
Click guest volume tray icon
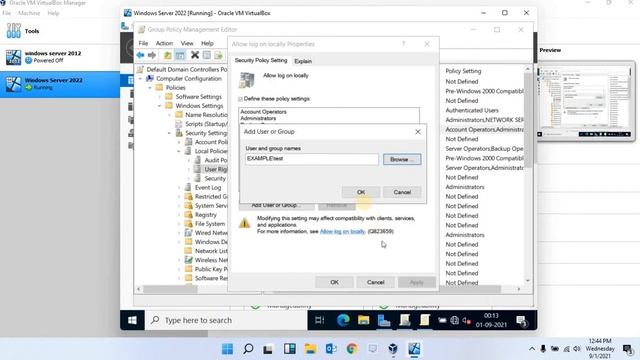[x=467, y=320]
